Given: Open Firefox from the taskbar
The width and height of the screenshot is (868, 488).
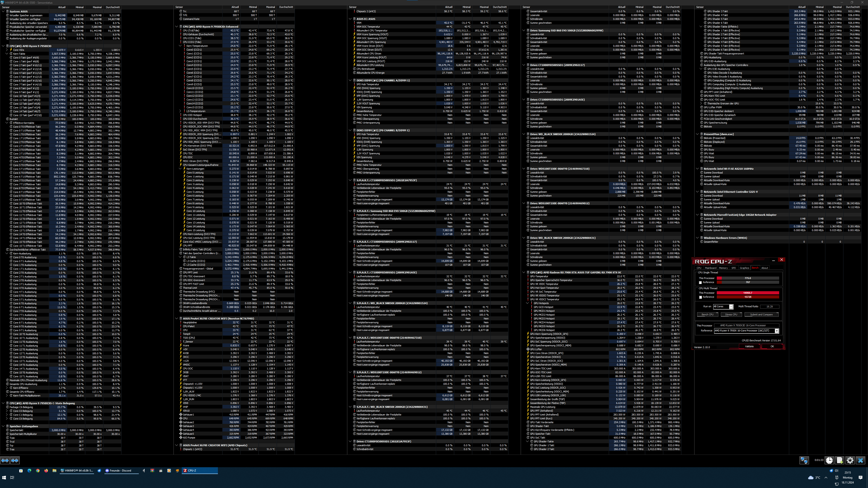Looking at the screenshot, I should [46, 470].
